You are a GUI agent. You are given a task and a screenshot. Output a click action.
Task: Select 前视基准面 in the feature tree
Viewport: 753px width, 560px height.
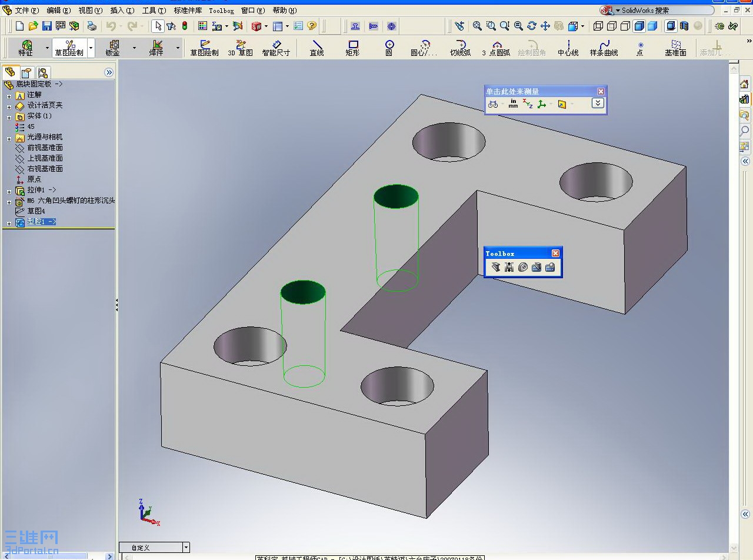(45, 148)
